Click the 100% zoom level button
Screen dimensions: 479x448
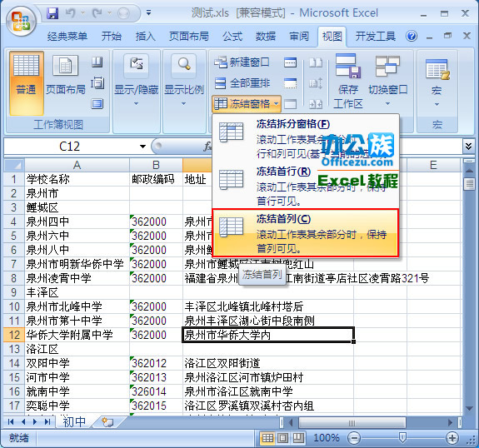(x=327, y=438)
